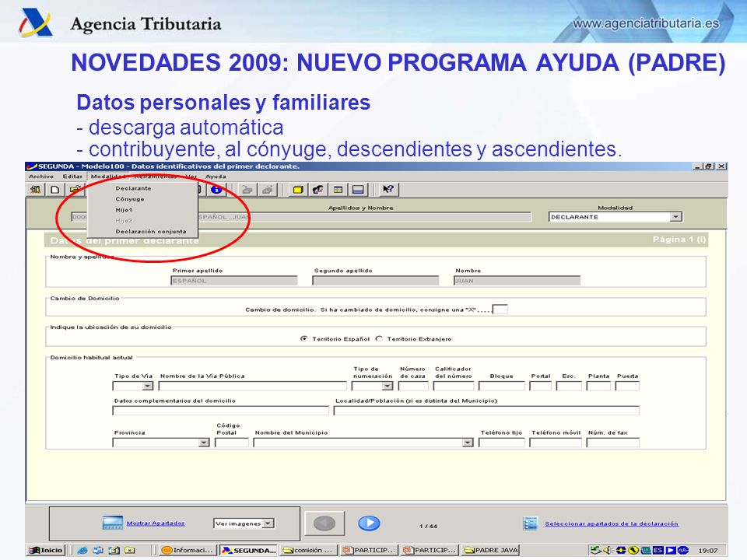Click the people/family toolbar icon
This screenshot has height=560, width=747.
coord(318,190)
